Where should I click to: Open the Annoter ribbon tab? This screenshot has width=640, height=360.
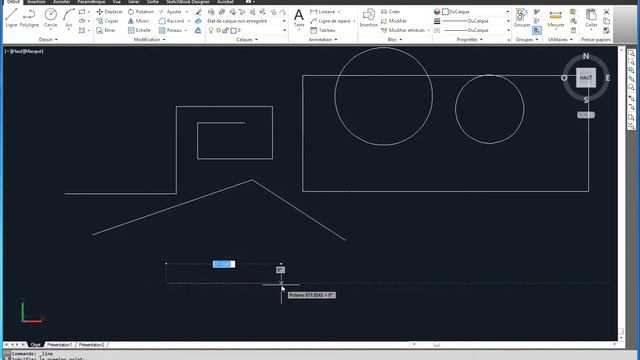pyautogui.click(x=62, y=2)
